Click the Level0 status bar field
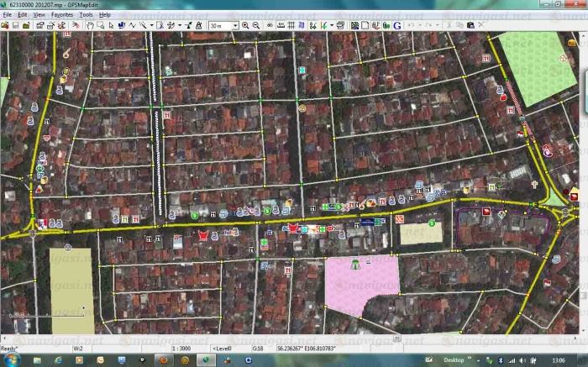Viewport: 588px width, 367px height. 223,348
